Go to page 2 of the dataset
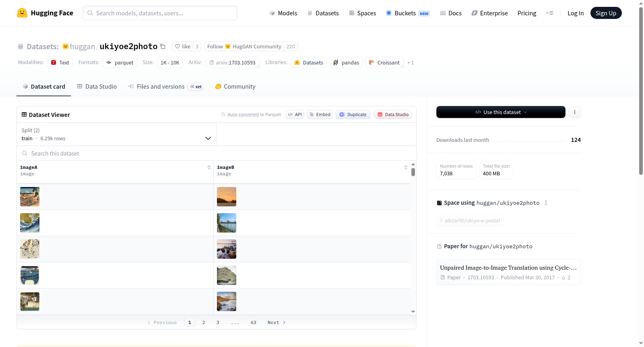The width and height of the screenshot is (644, 347). pyautogui.click(x=204, y=322)
